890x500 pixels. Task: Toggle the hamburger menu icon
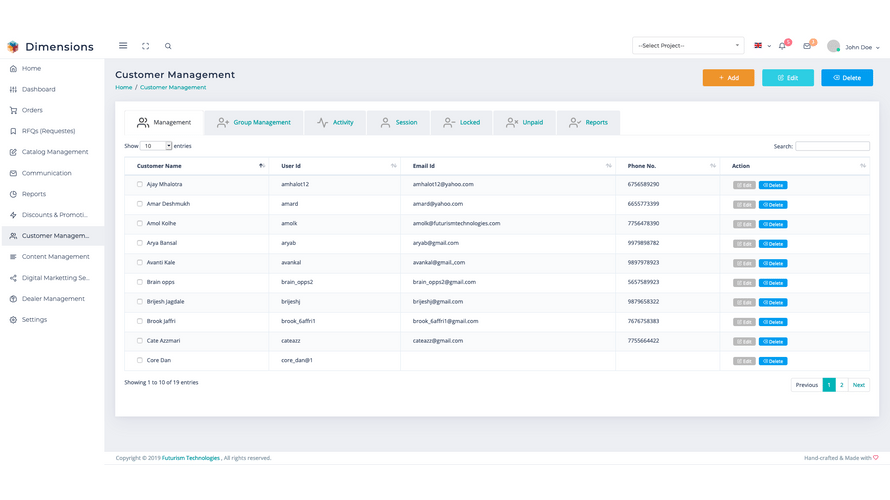coord(123,46)
